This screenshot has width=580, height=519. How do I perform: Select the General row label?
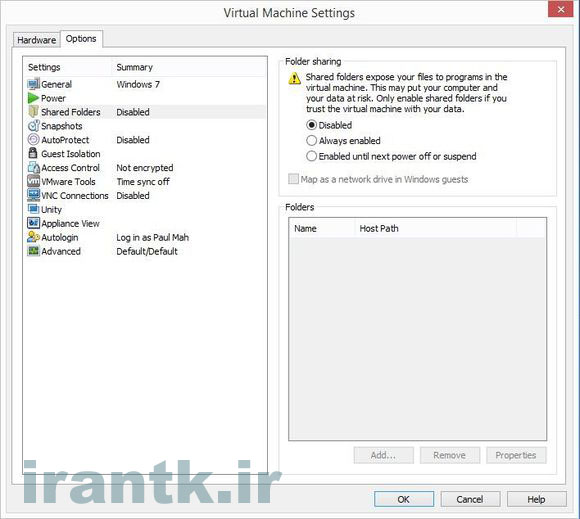pos(57,84)
